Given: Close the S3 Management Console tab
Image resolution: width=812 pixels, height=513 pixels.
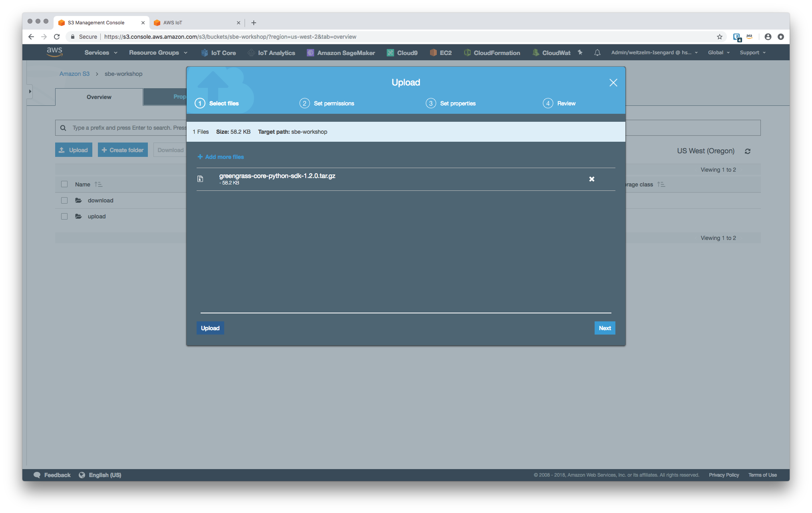Looking at the screenshot, I should tap(143, 23).
